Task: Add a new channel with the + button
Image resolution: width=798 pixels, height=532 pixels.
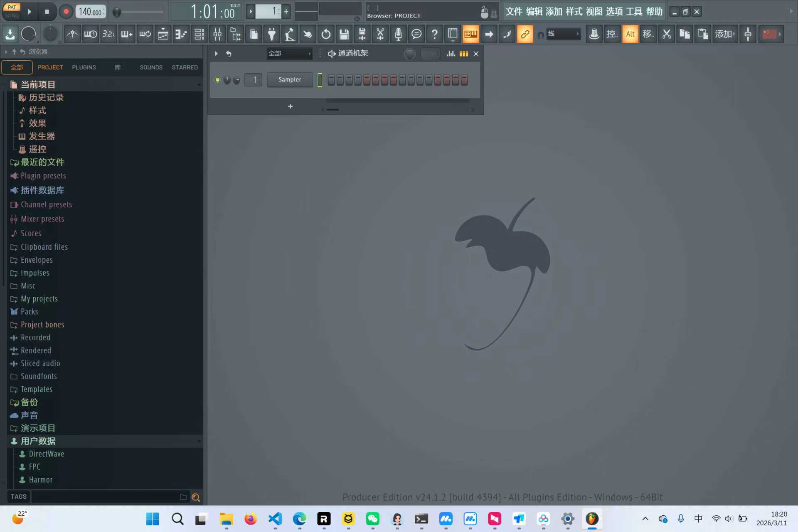Action: [x=290, y=106]
